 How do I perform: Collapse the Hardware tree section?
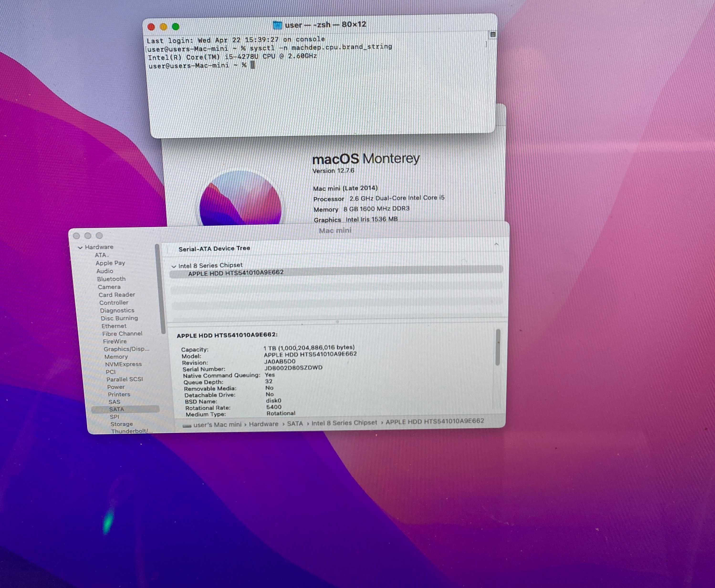pos(80,248)
